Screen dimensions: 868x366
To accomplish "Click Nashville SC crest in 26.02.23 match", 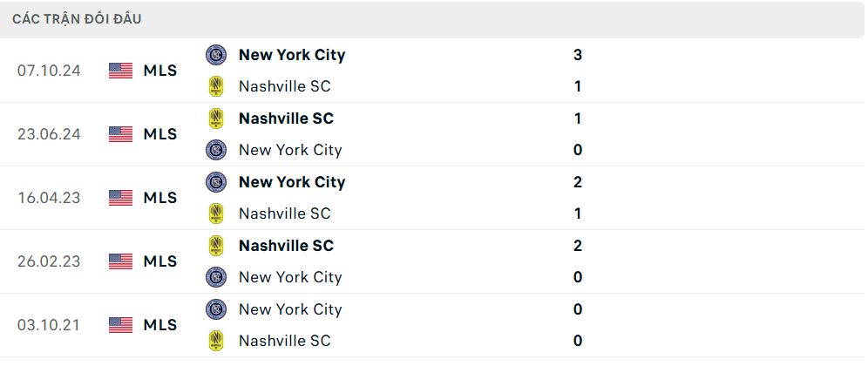I will tap(216, 246).
